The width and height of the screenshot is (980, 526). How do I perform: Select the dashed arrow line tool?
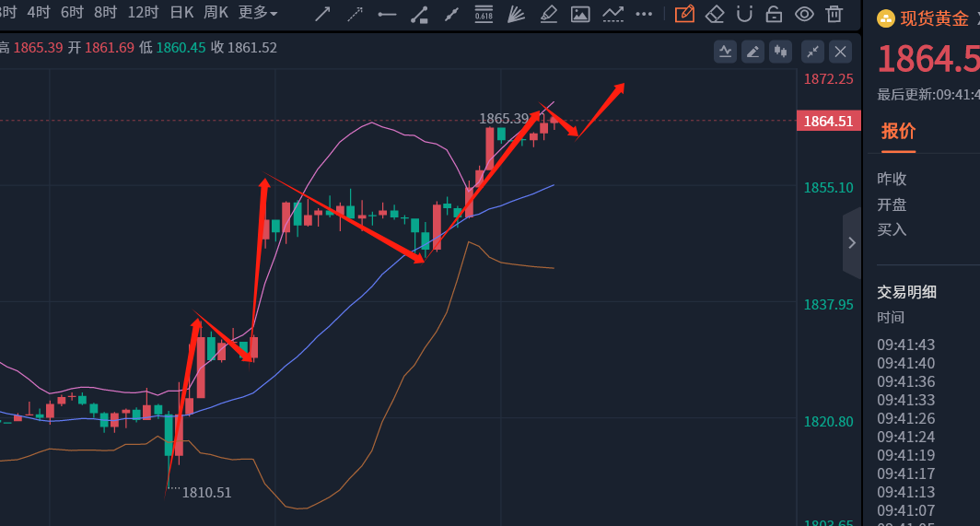pyautogui.click(x=355, y=14)
